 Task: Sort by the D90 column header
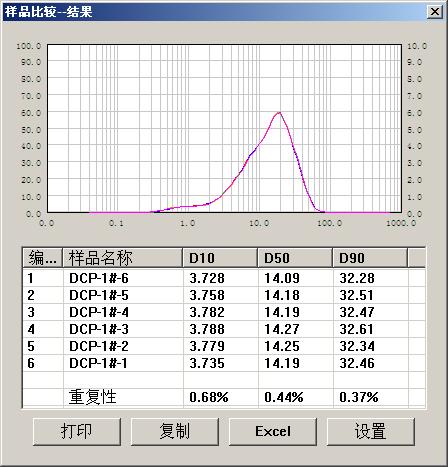[370, 258]
